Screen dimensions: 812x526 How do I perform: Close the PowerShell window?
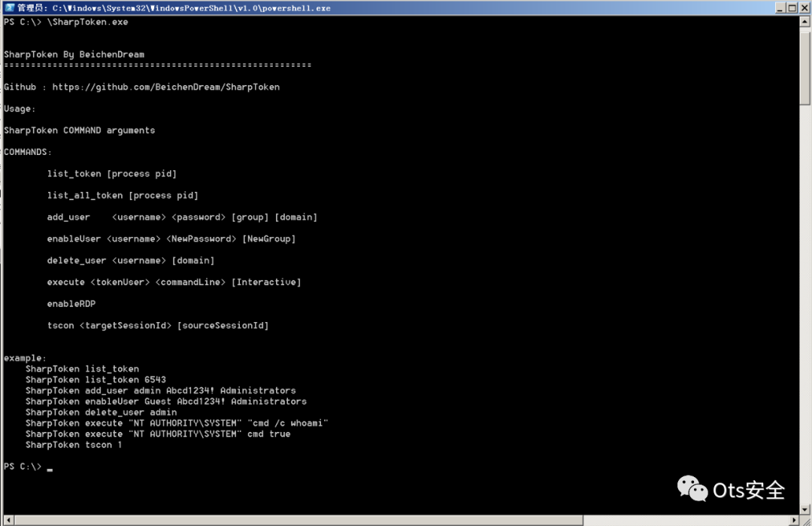pos(804,8)
